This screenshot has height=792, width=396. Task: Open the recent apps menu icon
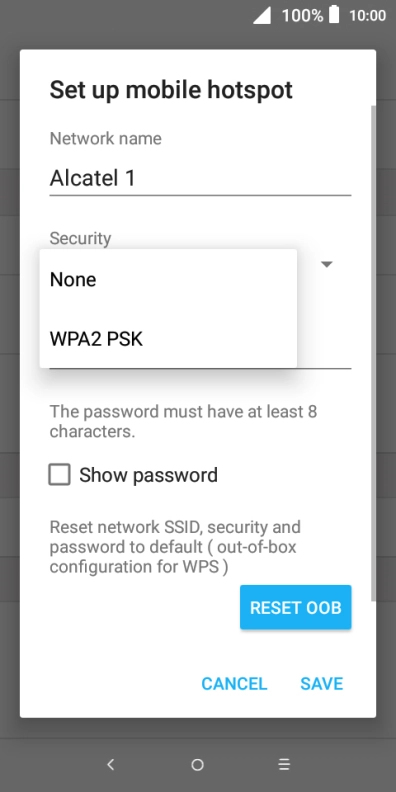[284, 764]
